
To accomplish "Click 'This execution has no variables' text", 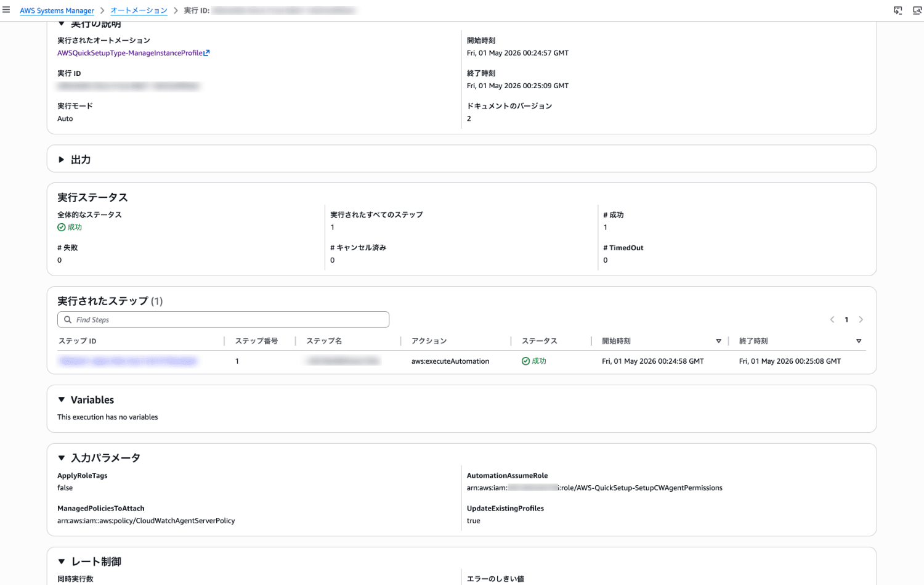I will pyautogui.click(x=108, y=417).
